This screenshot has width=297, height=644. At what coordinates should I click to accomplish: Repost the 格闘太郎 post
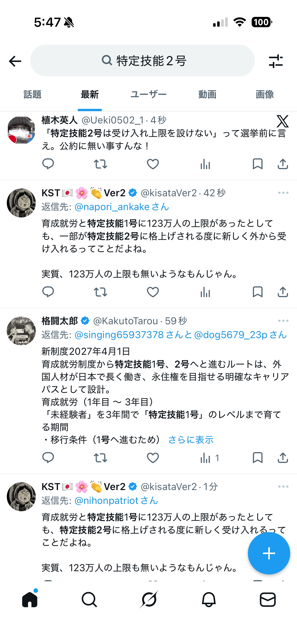[101, 458]
